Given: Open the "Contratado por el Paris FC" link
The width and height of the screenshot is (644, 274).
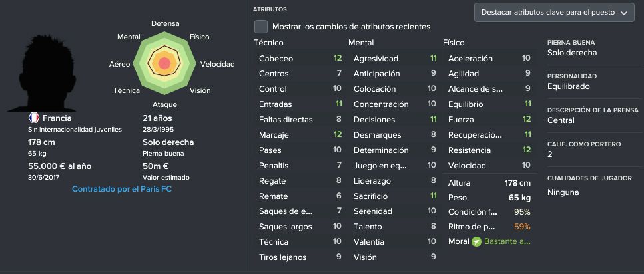Looking at the screenshot, I should [122, 189].
